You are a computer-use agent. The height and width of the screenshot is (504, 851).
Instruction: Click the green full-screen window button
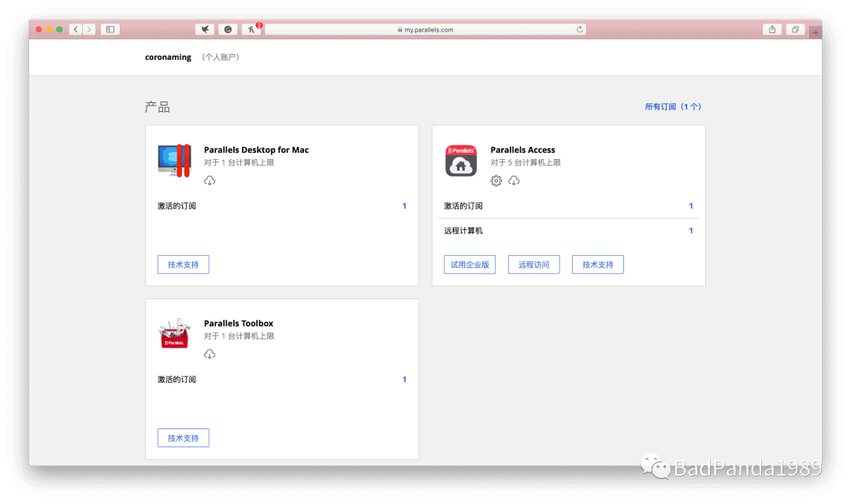pos(60,29)
